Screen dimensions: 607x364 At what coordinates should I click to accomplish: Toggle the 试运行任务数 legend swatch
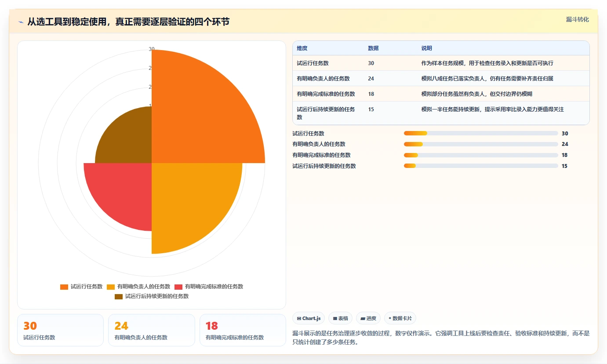pos(64,287)
